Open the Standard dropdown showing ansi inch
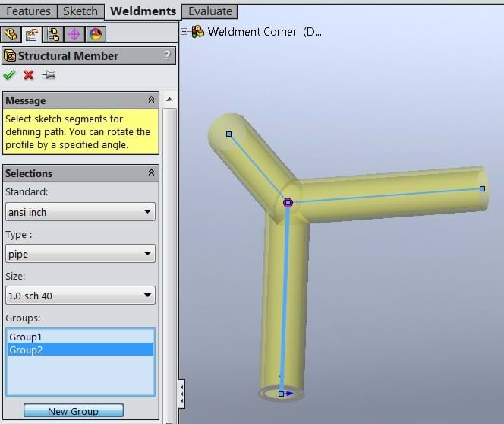 coord(80,212)
